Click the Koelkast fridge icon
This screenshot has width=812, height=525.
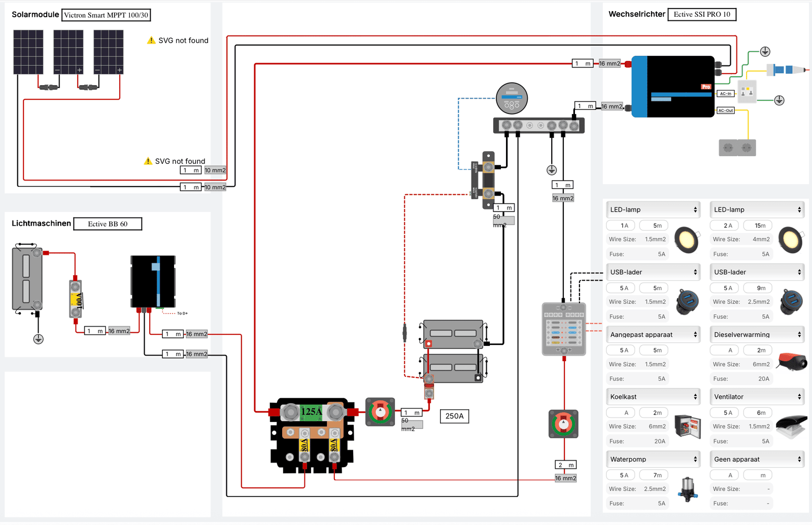point(688,426)
